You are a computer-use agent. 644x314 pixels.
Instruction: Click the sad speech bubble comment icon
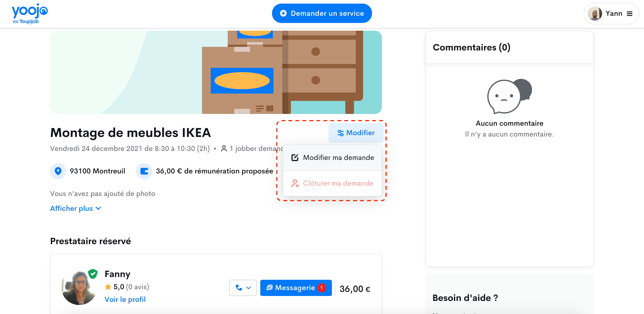coord(509,96)
